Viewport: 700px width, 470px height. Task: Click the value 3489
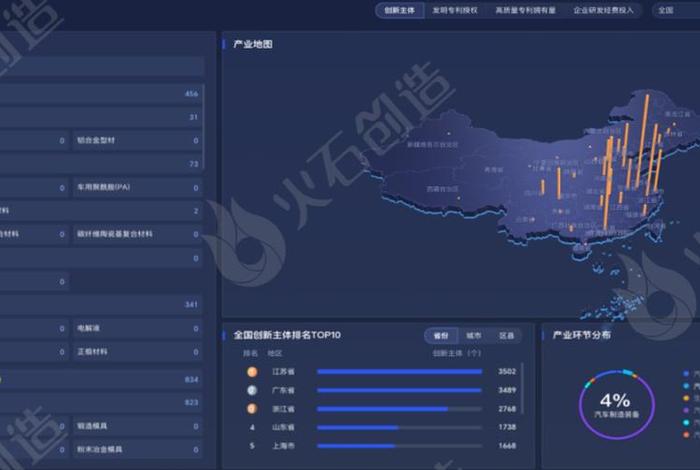[x=507, y=390]
